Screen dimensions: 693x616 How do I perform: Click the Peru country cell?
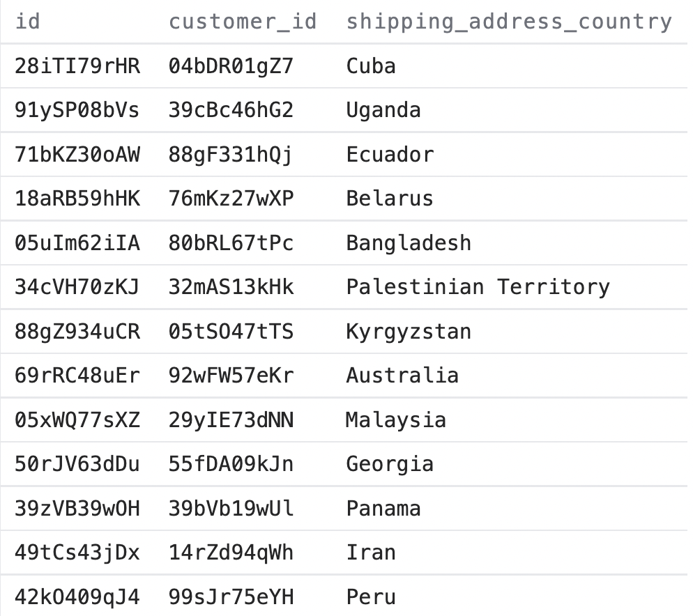(x=371, y=597)
